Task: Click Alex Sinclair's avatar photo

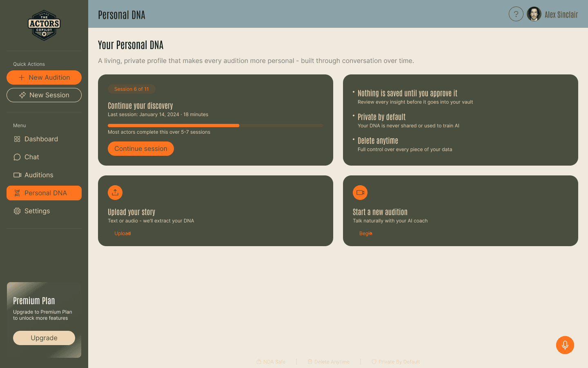Action: pyautogui.click(x=534, y=14)
